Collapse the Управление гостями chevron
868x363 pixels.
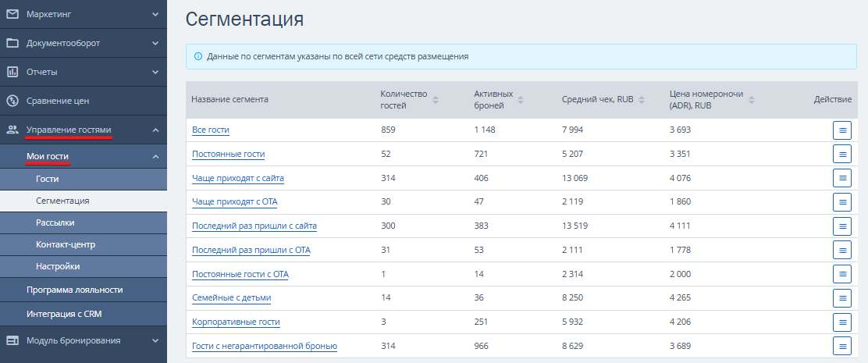155,130
